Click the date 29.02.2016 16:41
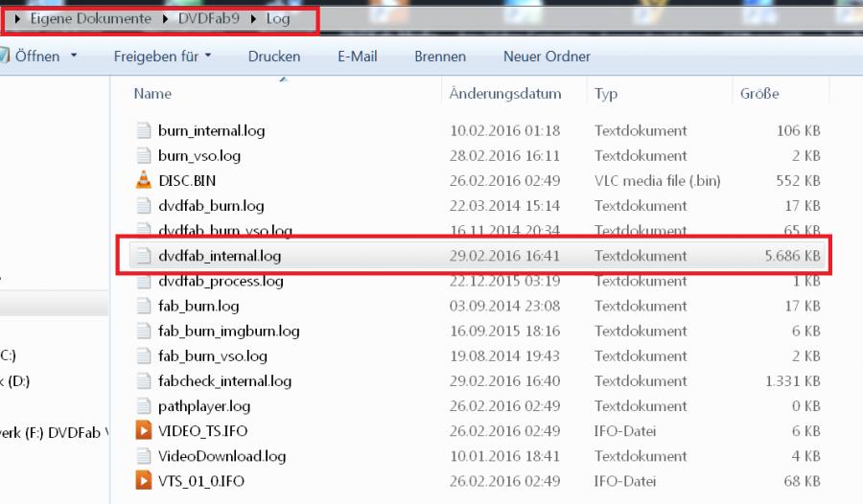Image resolution: width=863 pixels, height=504 pixels. (504, 256)
